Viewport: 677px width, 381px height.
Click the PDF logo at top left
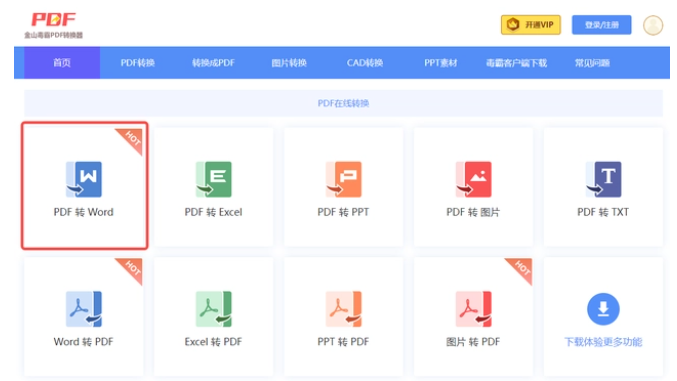pyautogui.click(x=54, y=19)
